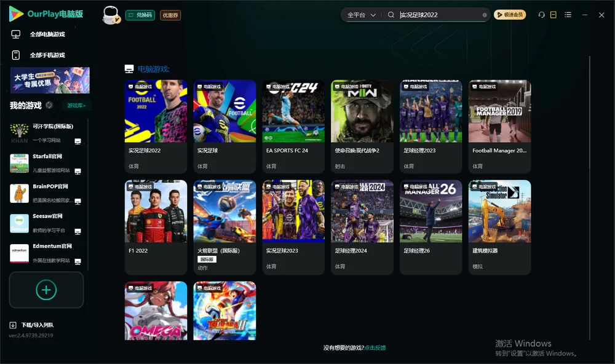Select 全部手机游戏 in sidebar
This screenshot has width=615, height=364.
pos(47,55)
